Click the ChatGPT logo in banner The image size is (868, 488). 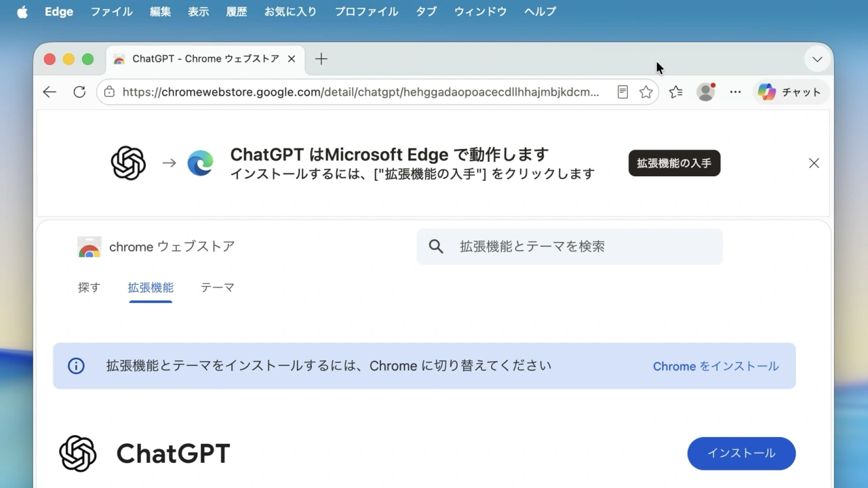click(128, 163)
